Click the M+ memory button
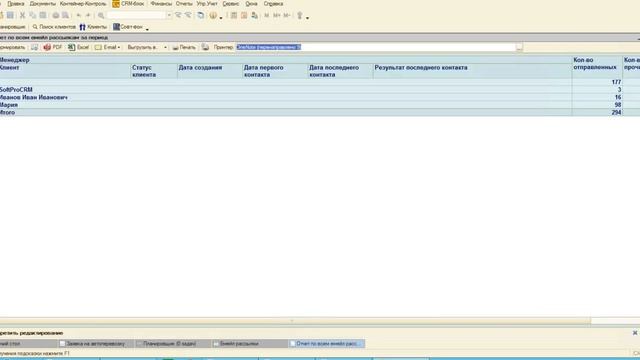640x360 pixels. [277, 16]
